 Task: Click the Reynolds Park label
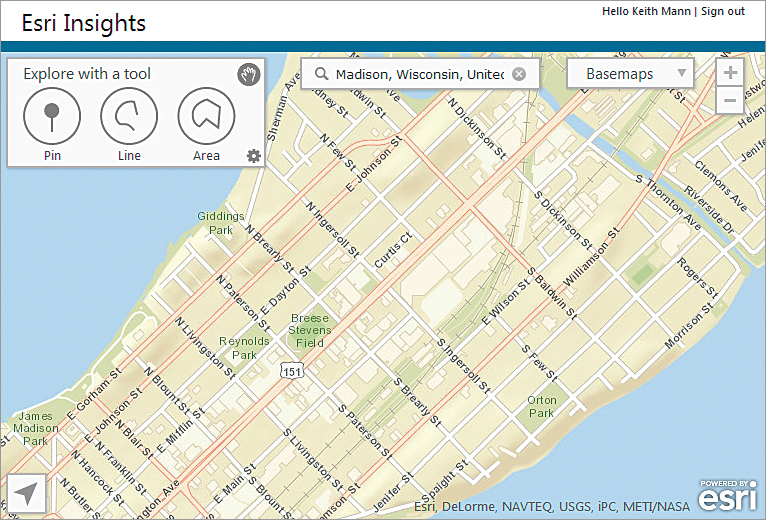click(244, 348)
